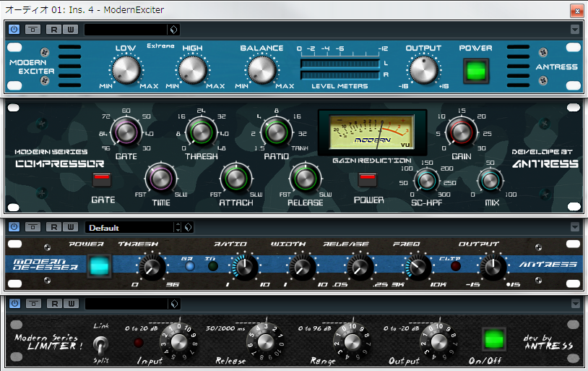Toggle the cyan POWER button on De-Esser

(100, 266)
